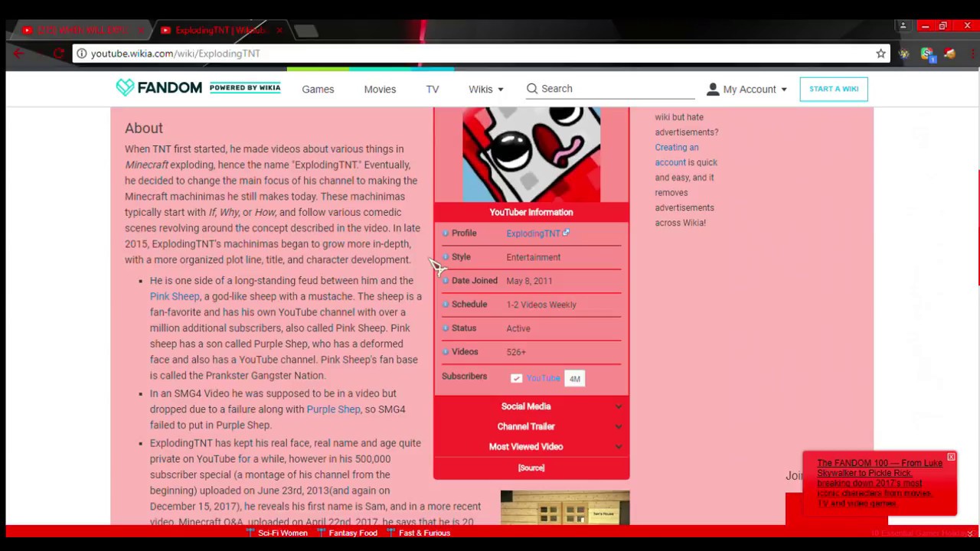This screenshot has height=551, width=980.
Task: Click the YouTube link beside Subscribers
Action: (543, 378)
